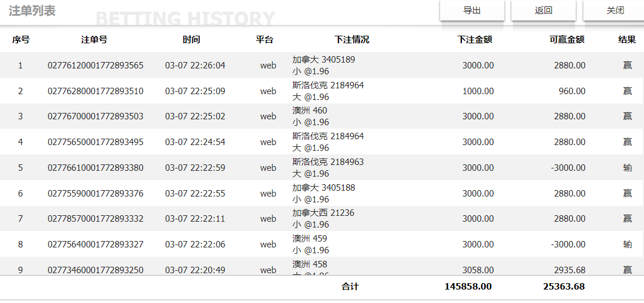644x303 pixels.
Task: Click 加拿大 3405188 bet details
Action: [x=323, y=188]
